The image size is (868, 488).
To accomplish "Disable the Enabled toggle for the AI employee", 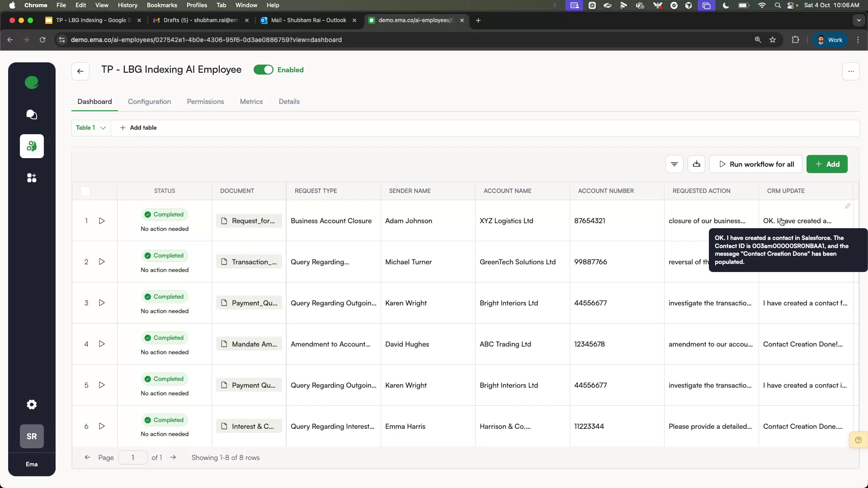I will click(x=264, y=70).
